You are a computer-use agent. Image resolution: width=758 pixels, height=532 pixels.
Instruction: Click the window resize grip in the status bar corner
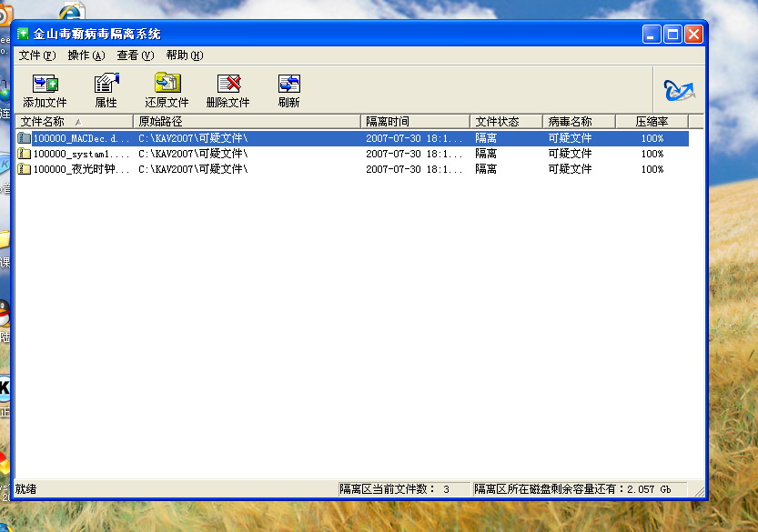(x=699, y=491)
